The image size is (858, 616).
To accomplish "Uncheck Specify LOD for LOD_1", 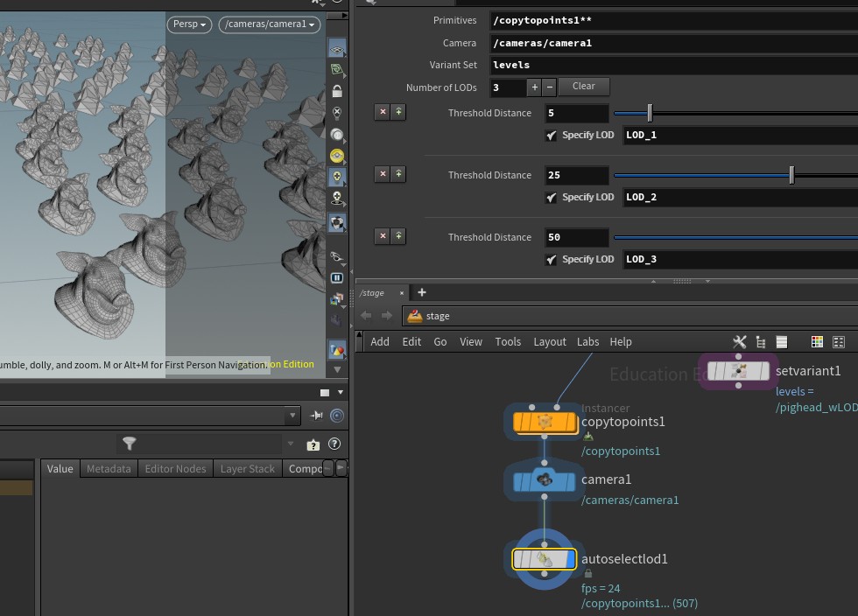I will 551,136.
